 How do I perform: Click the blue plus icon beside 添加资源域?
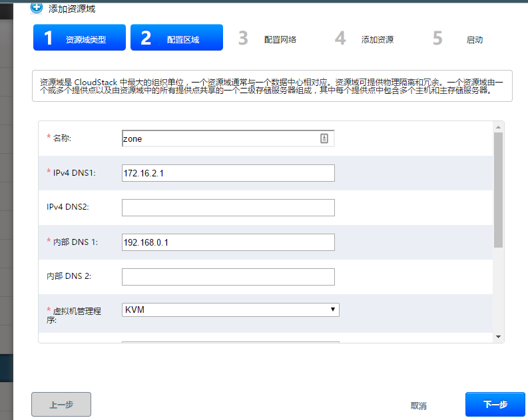37,8
